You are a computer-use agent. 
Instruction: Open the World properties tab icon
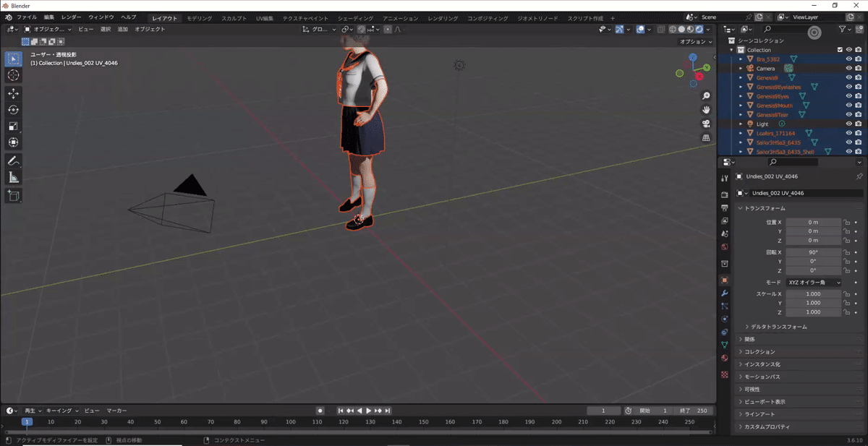[724, 246]
